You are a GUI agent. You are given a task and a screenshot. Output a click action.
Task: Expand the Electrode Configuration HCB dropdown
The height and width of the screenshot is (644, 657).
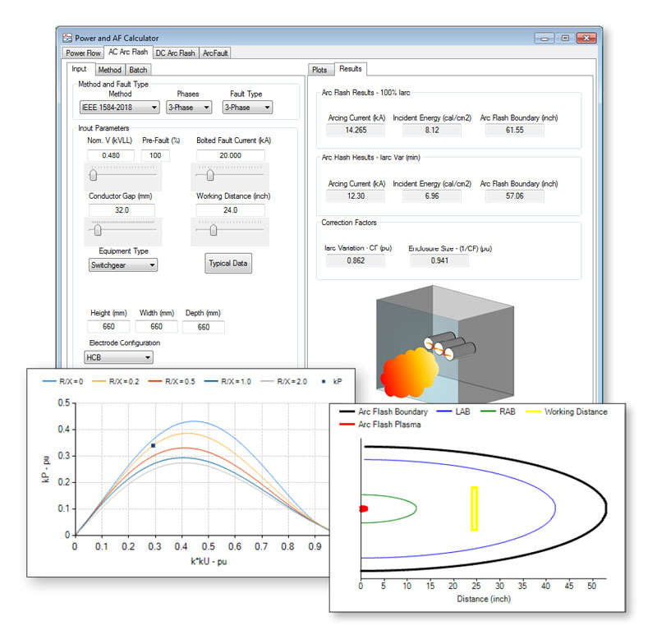(x=118, y=357)
